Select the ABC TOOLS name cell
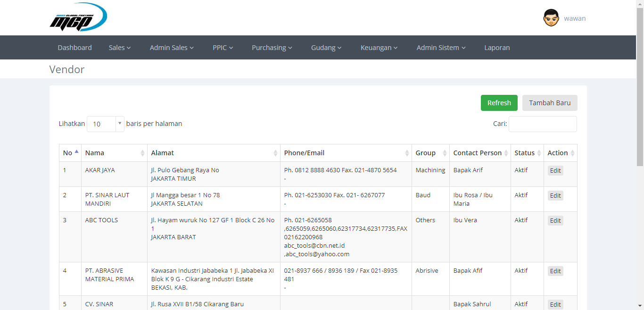The width and height of the screenshot is (644, 310). point(114,237)
